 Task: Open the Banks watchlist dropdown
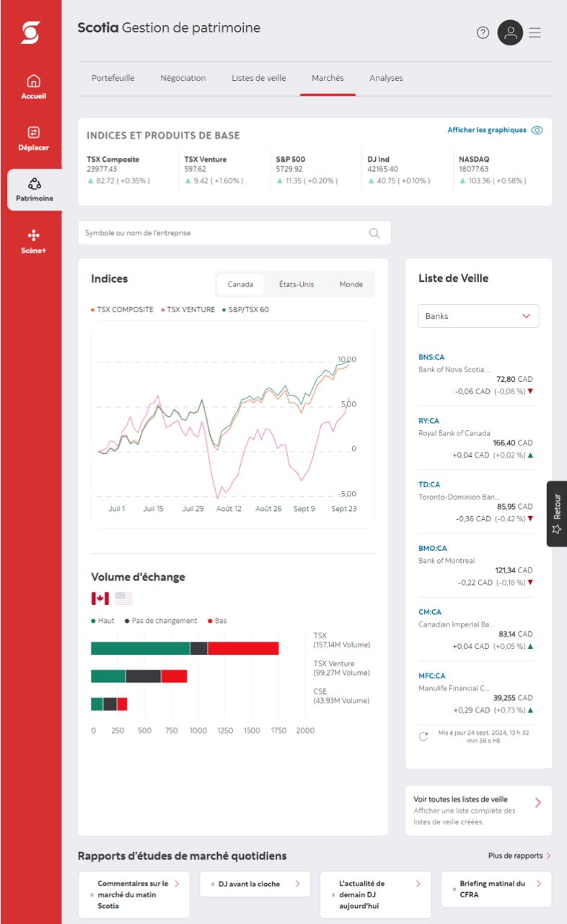pos(479,316)
